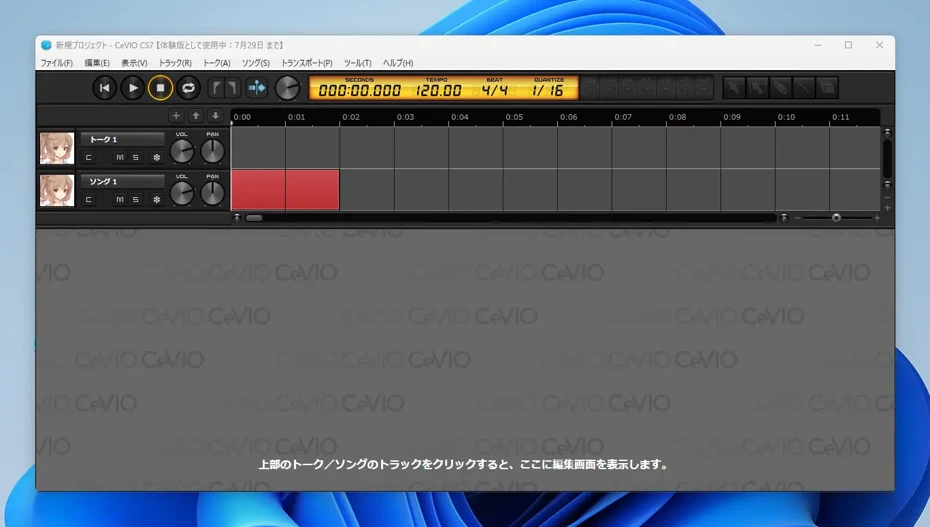Move the track down with the down-arrow button
Viewport: 930px width, 527px height.
tap(215, 116)
